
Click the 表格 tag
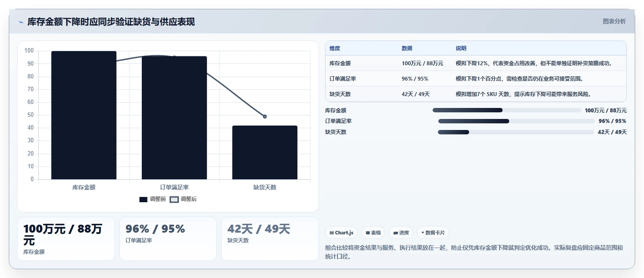(373, 233)
